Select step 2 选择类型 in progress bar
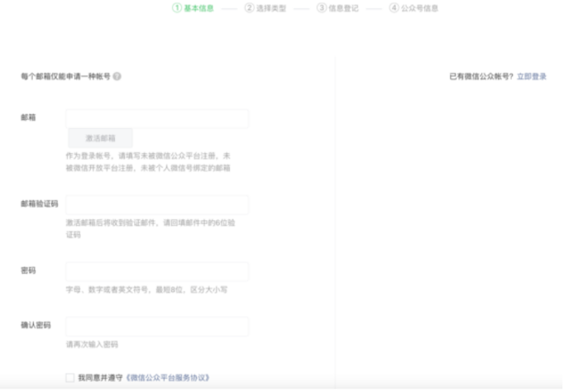579x392 pixels. point(265,8)
